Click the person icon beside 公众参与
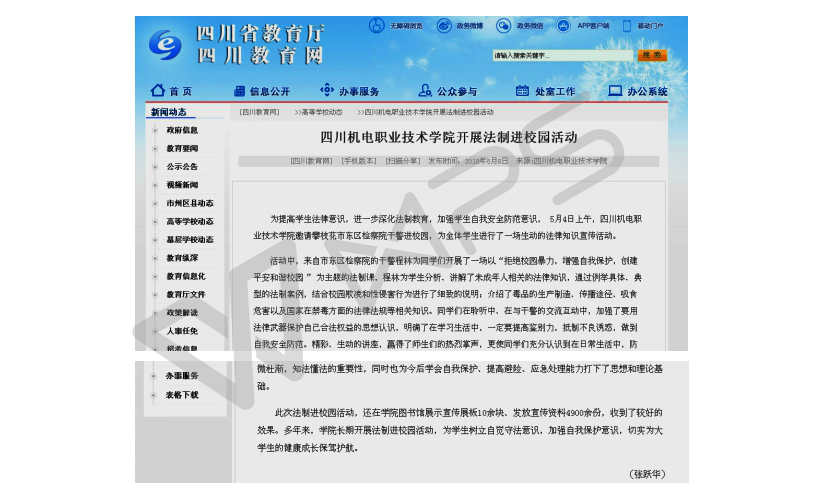 click(x=425, y=90)
